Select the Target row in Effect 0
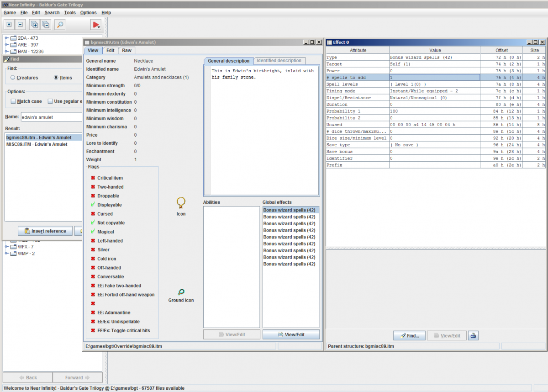 coord(436,64)
